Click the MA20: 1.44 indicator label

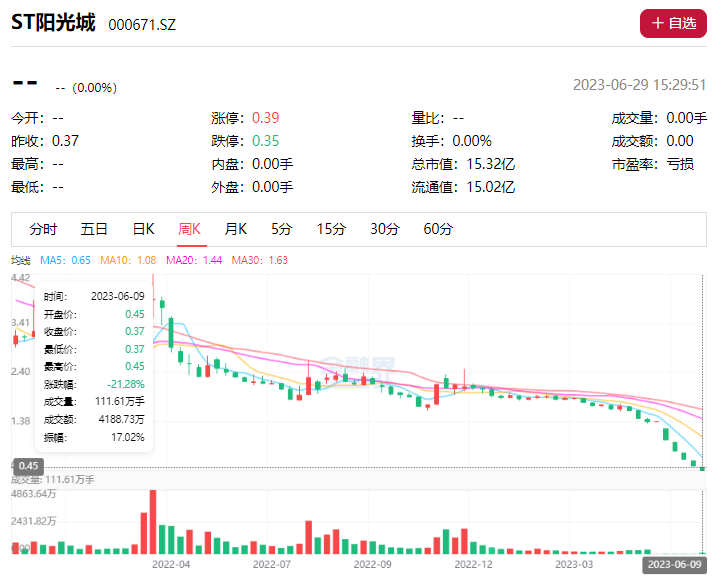tap(194, 260)
